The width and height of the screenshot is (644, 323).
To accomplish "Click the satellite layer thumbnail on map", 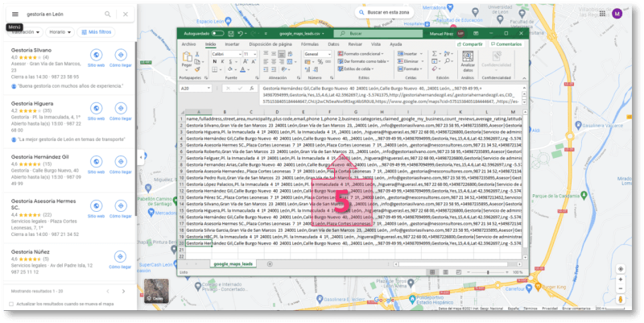I will [x=156, y=291].
